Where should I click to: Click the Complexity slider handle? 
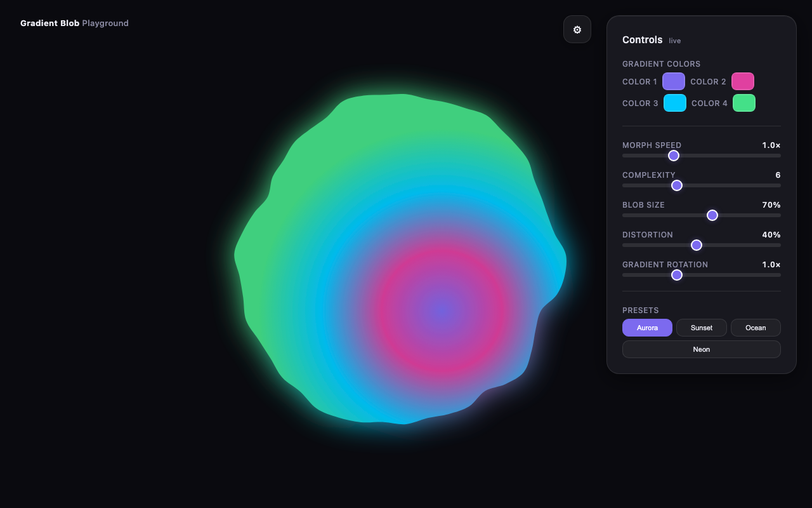(x=677, y=185)
